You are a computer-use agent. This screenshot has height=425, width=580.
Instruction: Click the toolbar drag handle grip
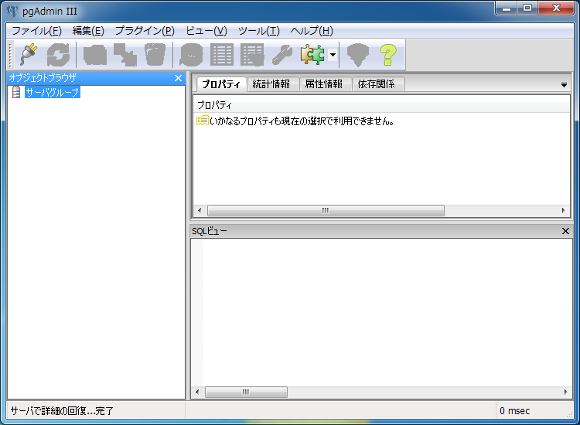[x=10, y=55]
